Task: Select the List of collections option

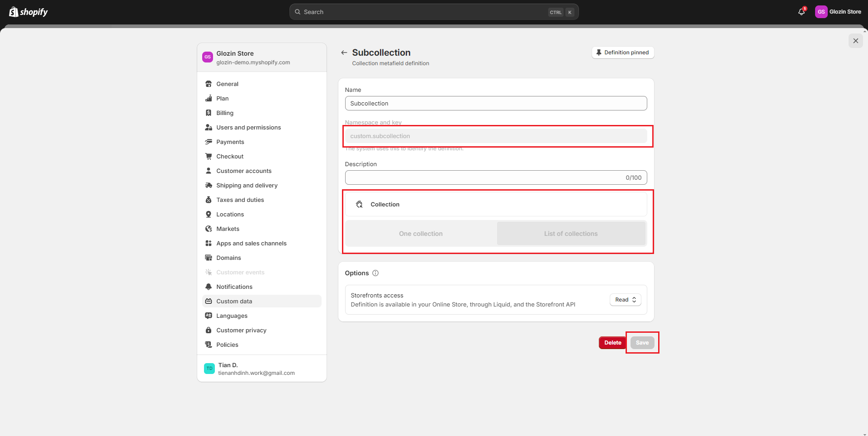Action: point(571,234)
